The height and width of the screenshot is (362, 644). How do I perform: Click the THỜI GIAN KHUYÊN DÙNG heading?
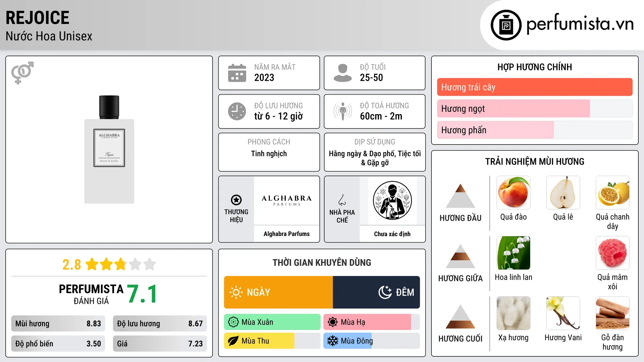pos(322,262)
